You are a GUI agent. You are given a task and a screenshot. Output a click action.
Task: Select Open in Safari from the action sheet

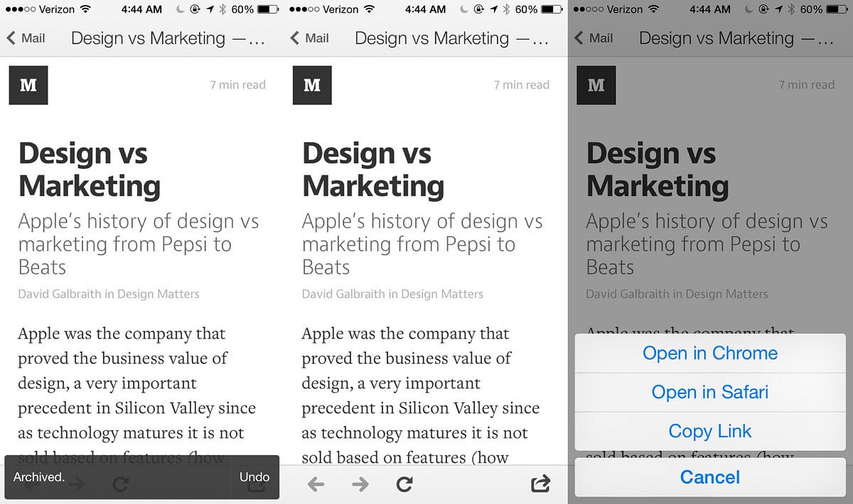point(709,392)
